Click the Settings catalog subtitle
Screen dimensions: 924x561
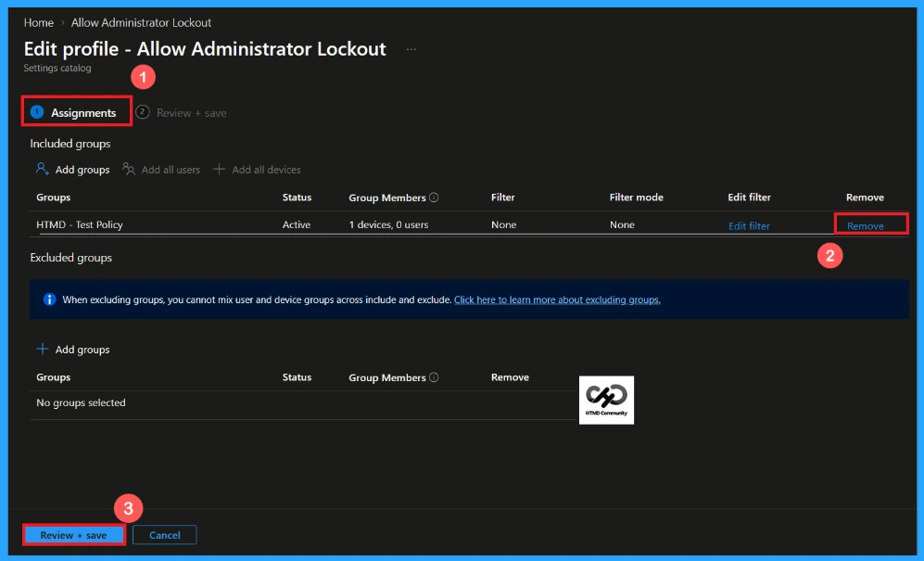click(x=57, y=68)
